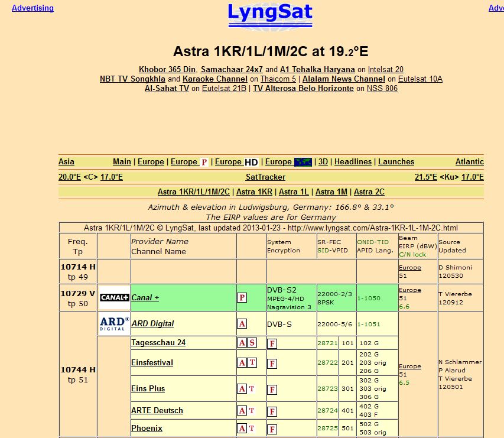
Task: Click the Advertising link at top left
Action: [x=32, y=8]
